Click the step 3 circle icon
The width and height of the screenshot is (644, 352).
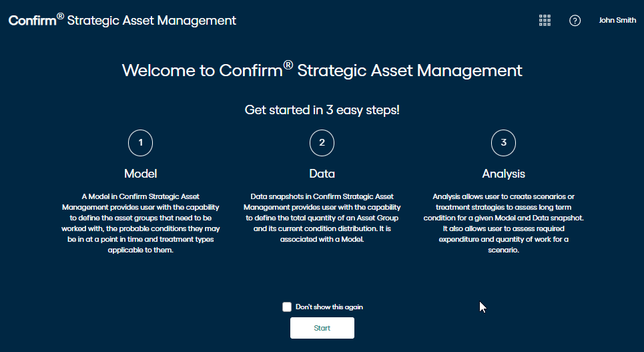[504, 143]
